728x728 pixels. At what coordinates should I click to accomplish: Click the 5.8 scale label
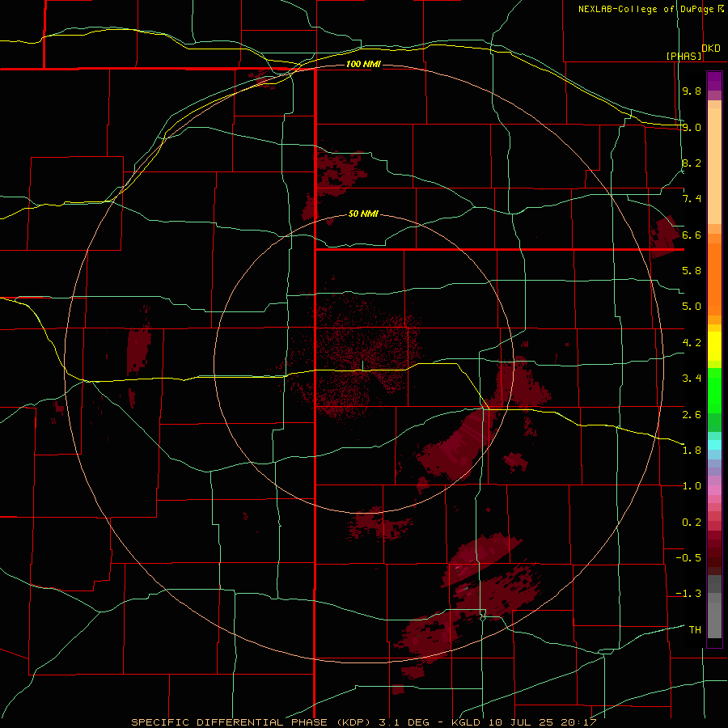692,271
